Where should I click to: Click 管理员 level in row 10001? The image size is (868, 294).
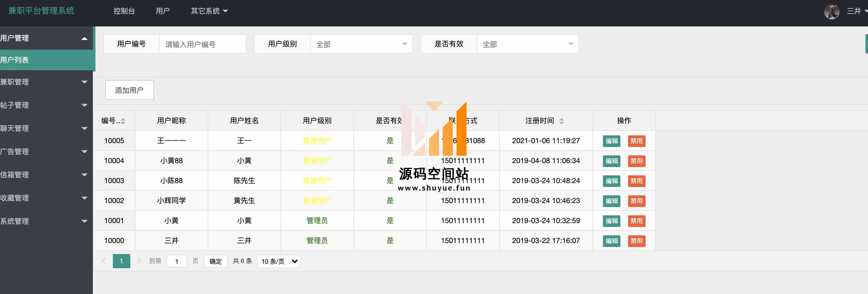tap(317, 220)
